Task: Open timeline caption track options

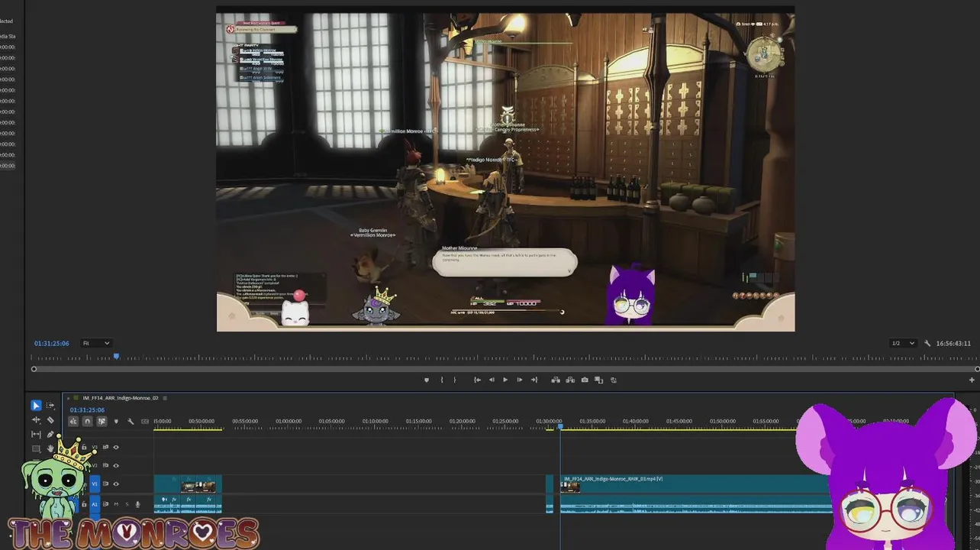Action: pos(145,422)
